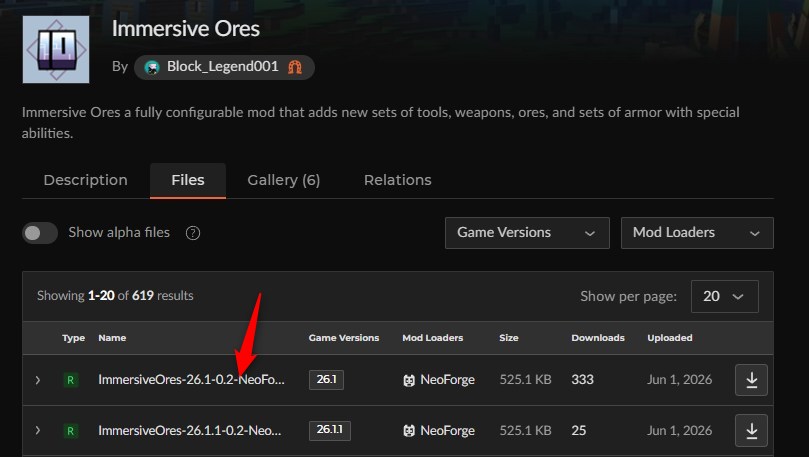Click NeoForge loader icon in the 26.1 row
This screenshot has width=809, height=457.
(x=409, y=381)
